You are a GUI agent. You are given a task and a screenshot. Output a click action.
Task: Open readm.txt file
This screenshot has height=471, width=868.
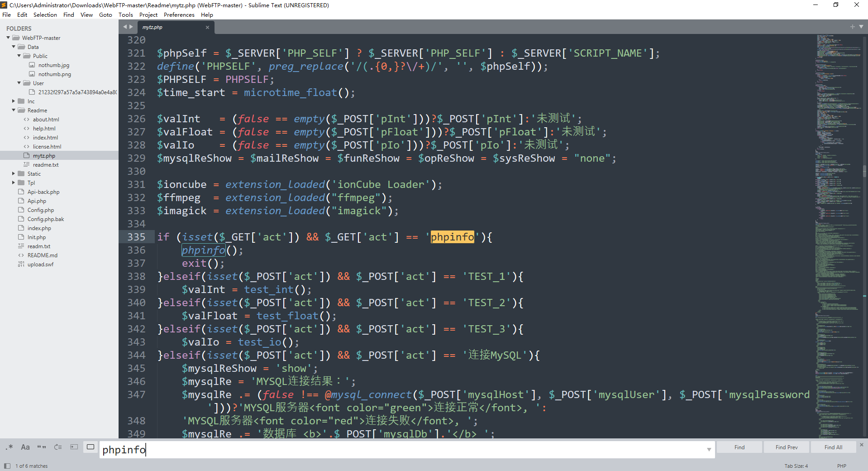tap(38, 246)
